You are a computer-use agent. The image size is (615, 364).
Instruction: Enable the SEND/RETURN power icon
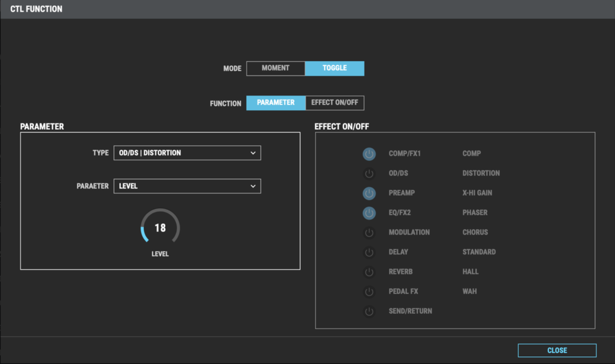pos(369,311)
